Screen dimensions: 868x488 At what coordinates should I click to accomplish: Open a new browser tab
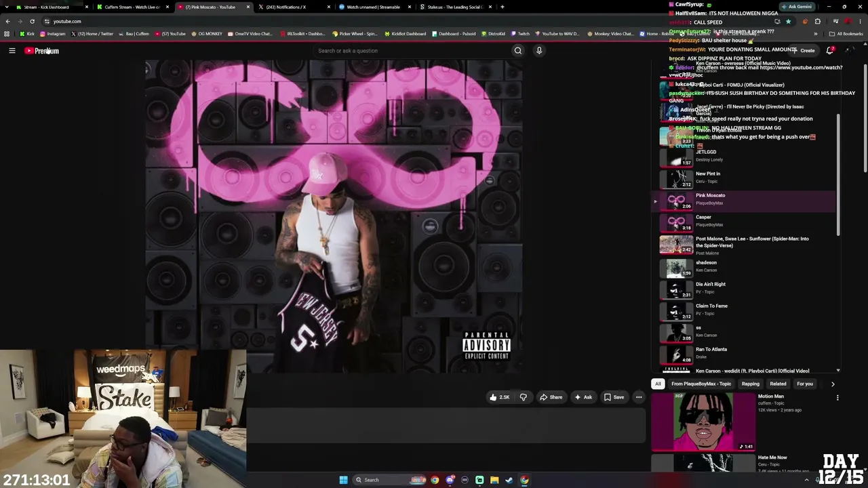pyautogui.click(x=502, y=7)
